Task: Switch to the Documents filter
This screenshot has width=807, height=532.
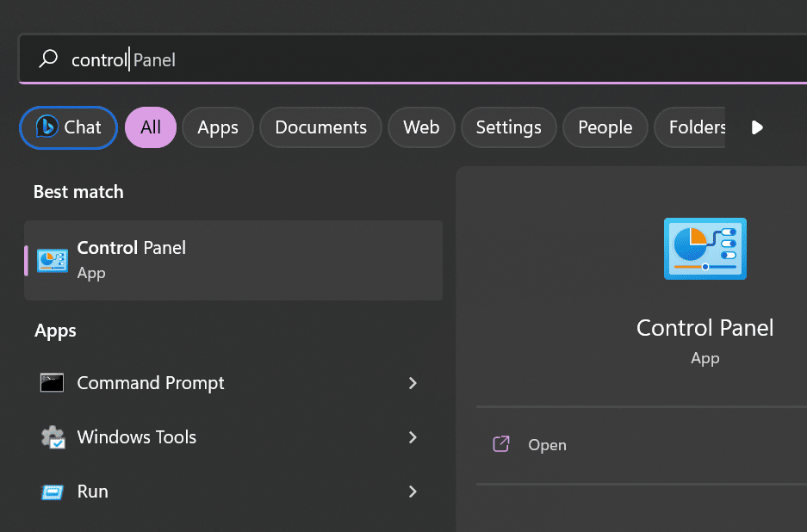Action: tap(320, 127)
